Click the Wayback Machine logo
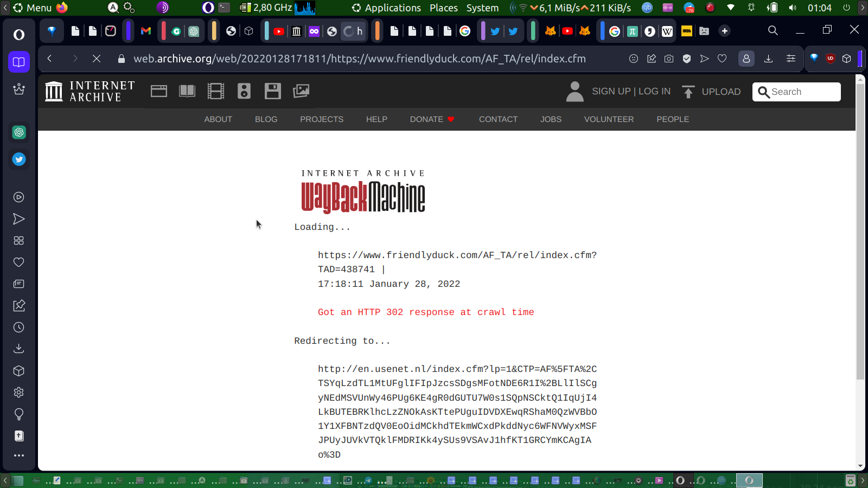Viewport: 868px width, 488px height. pos(363,191)
